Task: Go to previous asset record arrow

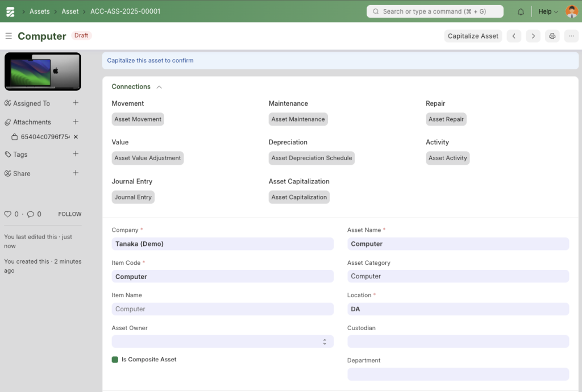Action: [514, 36]
